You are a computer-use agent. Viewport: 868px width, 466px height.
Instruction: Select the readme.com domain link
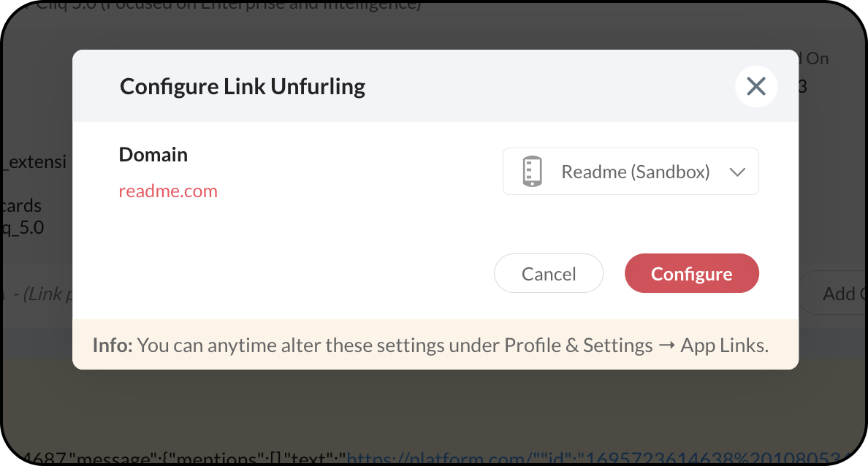[x=168, y=191]
